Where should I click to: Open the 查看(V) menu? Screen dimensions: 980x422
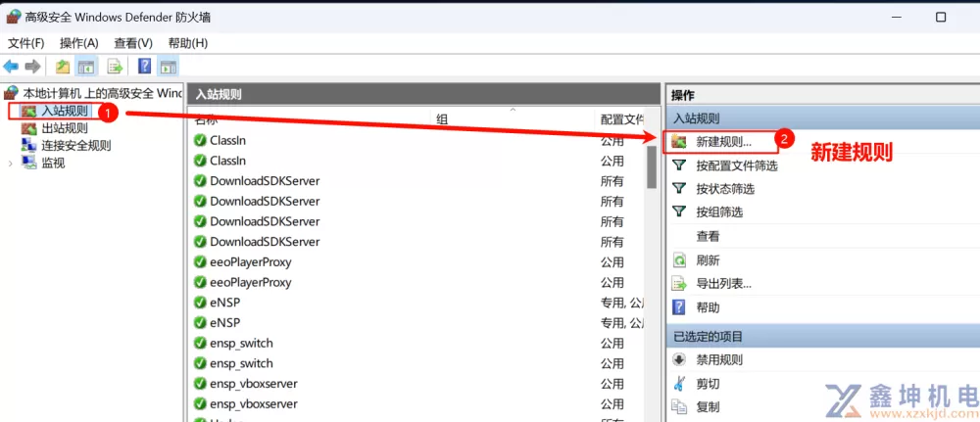[133, 43]
